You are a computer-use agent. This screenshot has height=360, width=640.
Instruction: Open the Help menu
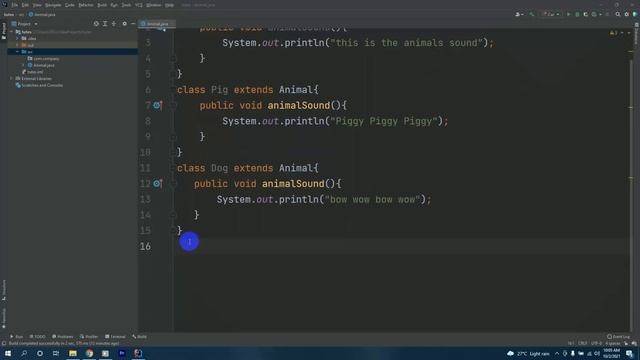tap(169, 5)
